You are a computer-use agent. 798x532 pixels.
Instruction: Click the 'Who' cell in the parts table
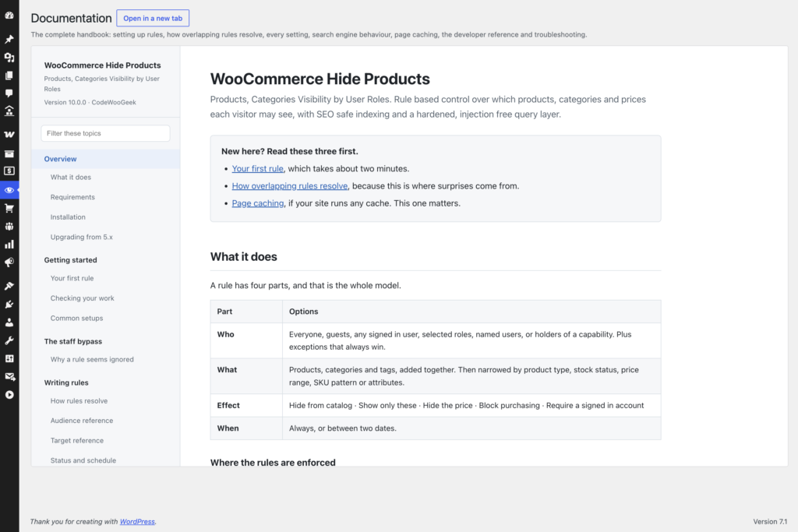pyautogui.click(x=246, y=340)
